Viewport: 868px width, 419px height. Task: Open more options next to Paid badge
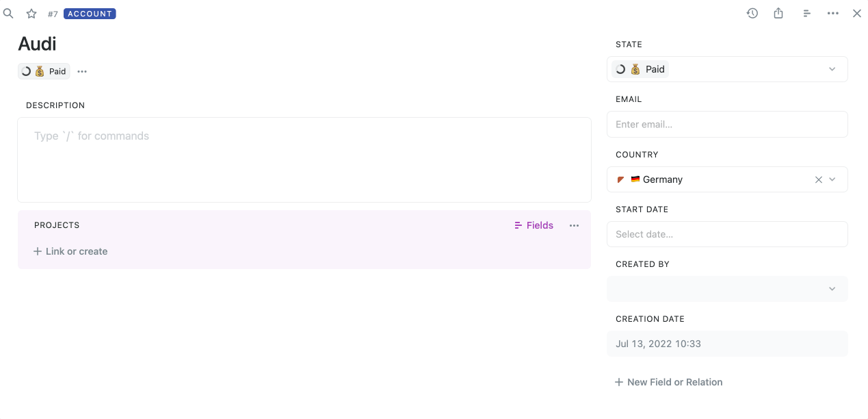pyautogui.click(x=82, y=71)
